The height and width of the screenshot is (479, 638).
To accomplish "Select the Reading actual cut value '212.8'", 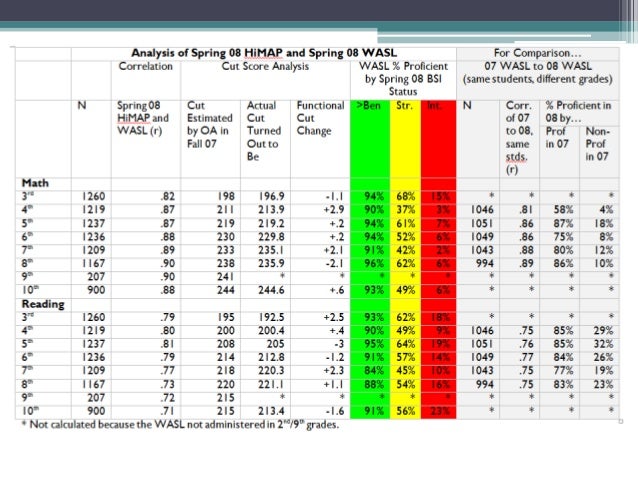I will [x=271, y=358].
